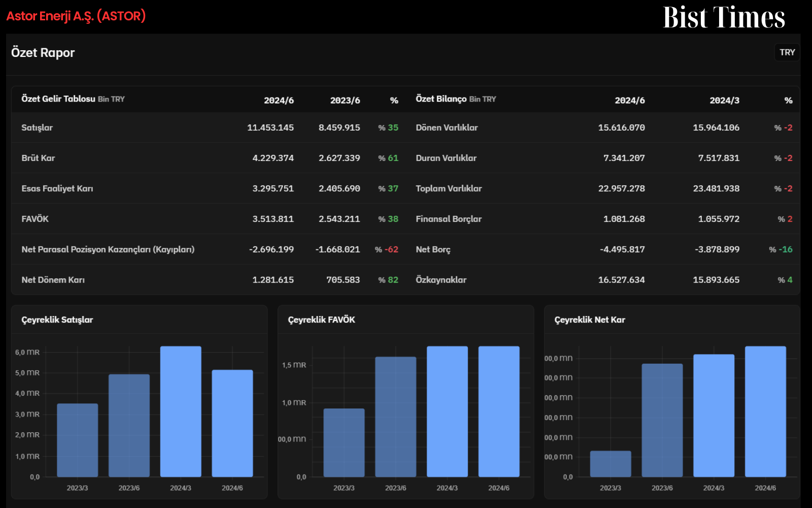Viewport: 812px width, 508px height.
Task: Select FAVÖK value 3.513.811
Action: [273, 219]
